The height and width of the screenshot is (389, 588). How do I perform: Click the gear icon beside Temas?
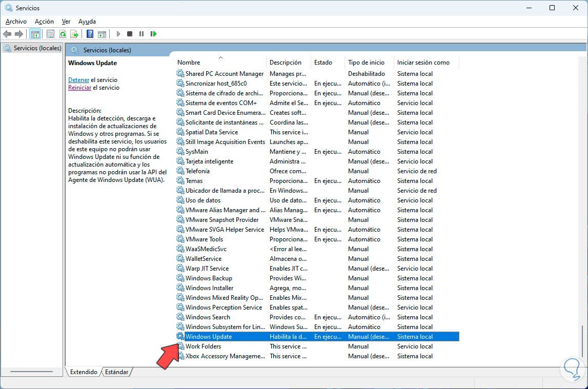[180, 180]
